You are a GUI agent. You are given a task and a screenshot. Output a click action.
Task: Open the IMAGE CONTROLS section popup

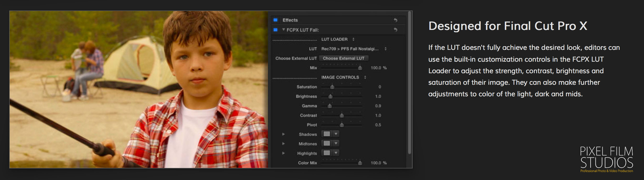[365, 77]
